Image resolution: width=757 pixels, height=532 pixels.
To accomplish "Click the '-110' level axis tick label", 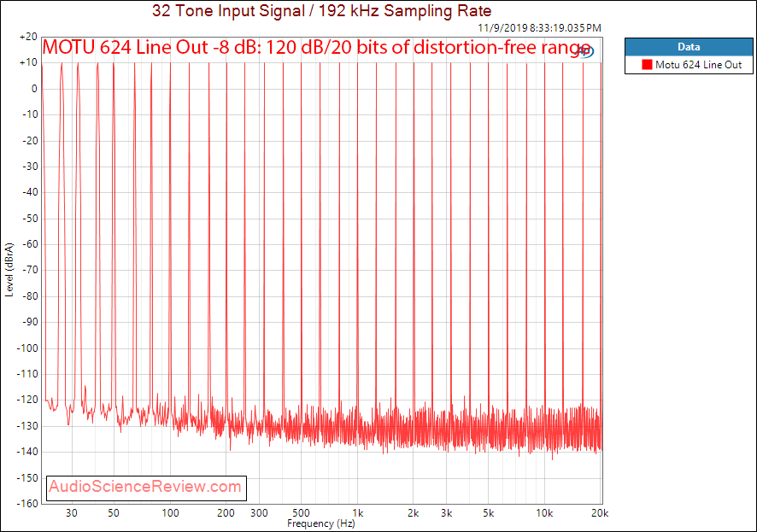I will [27, 374].
